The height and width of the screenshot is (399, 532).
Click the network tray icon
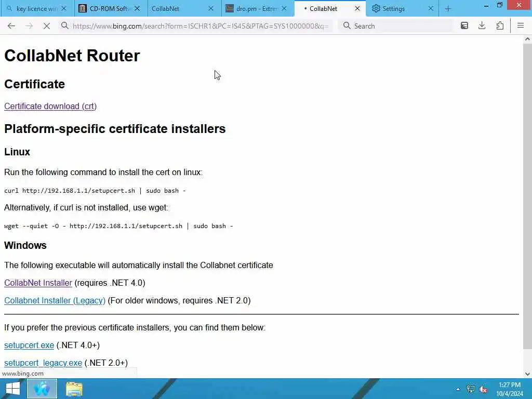click(x=470, y=389)
